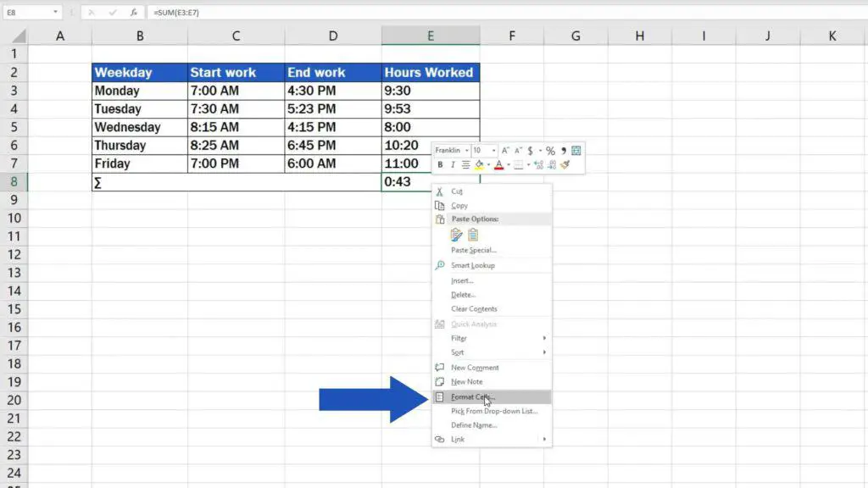868x488 pixels.
Task: Select the sum cell showing 0:43
Action: (407, 182)
